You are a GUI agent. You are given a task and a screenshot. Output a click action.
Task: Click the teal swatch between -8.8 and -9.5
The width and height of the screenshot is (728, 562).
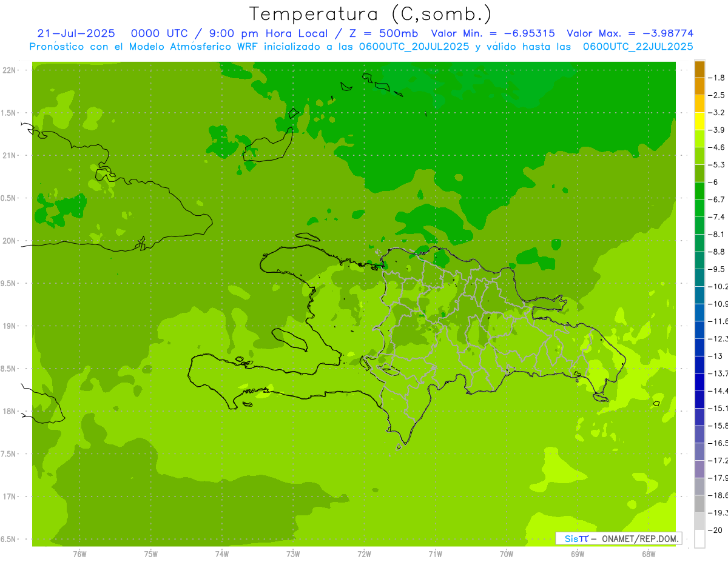pos(699,261)
